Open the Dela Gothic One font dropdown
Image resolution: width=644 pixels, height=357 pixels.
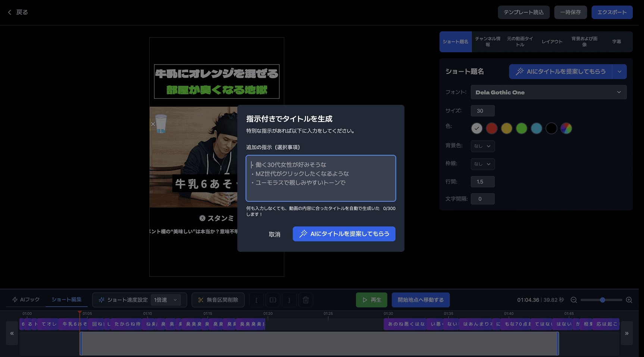tap(548, 92)
